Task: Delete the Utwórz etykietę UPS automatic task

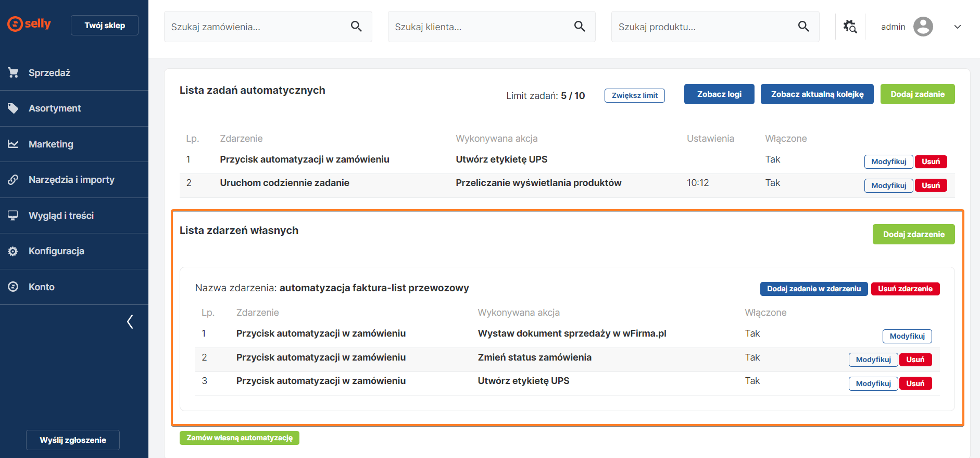Action: [931, 162]
